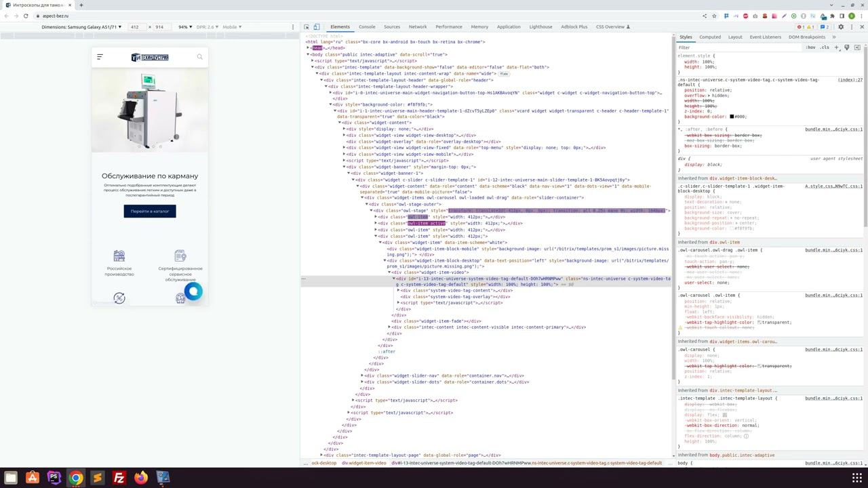Switch to the Sources tab
This screenshot has height=488, width=868.
(x=392, y=27)
